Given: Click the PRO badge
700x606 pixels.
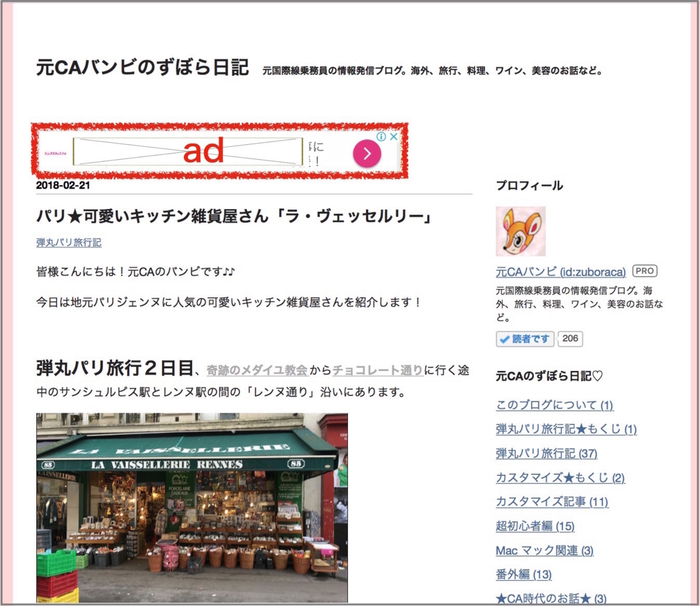Looking at the screenshot, I should 645,271.
